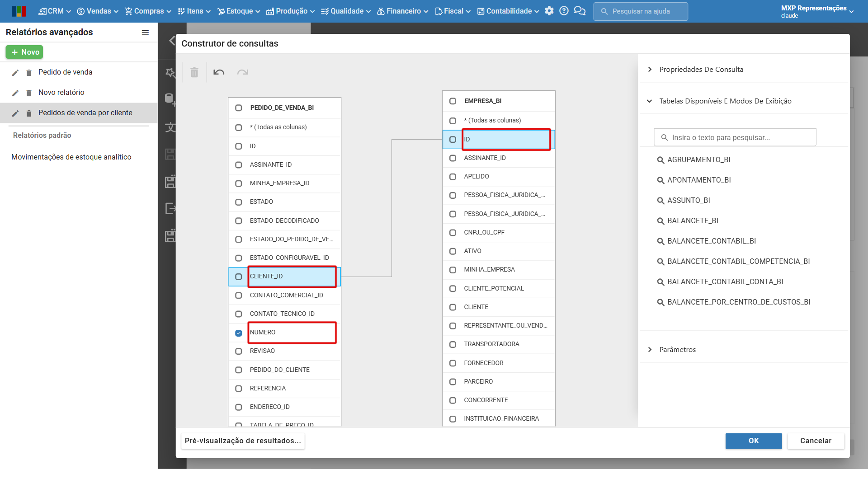Edit the Pedidos de venda por cliente report
This screenshot has height=488, width=868.
15,113
